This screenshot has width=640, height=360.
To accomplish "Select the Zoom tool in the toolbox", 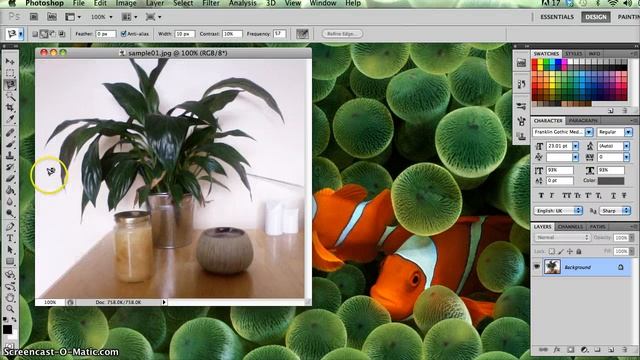I will click(x=10, y=309).
